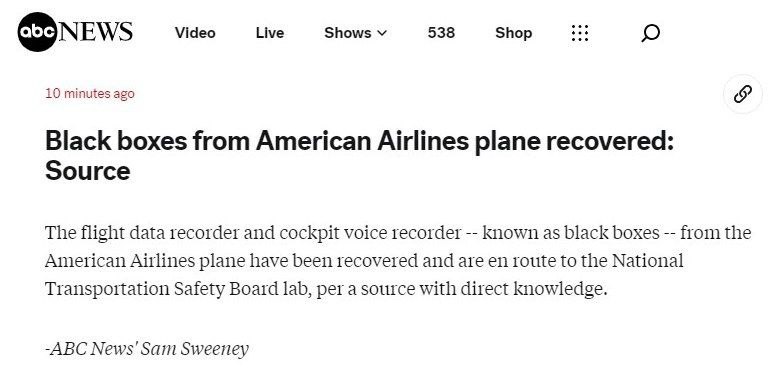Visit the 538 section

441,33
